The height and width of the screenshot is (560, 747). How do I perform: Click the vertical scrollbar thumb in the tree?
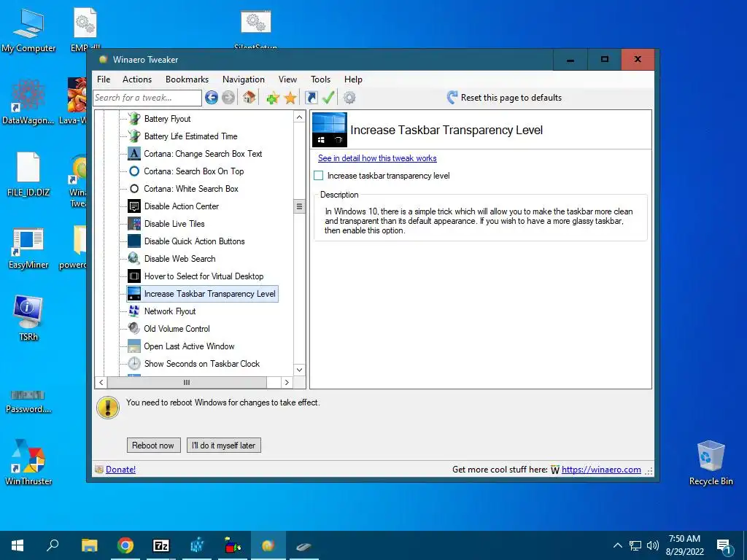coord(299,206)
